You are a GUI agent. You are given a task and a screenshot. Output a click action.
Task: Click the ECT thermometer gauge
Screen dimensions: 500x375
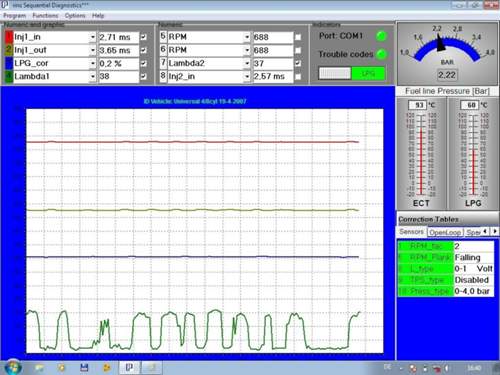pyautogui.click(x=421, y=154)
